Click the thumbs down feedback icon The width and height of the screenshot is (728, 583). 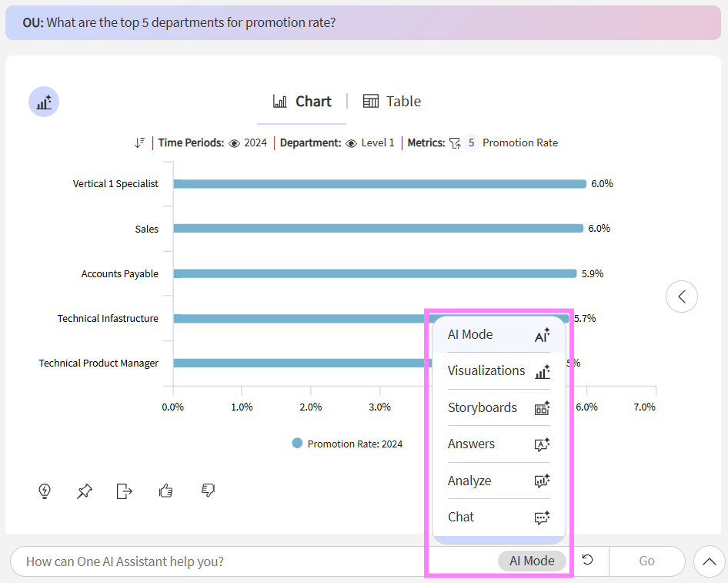click(x=207, y=491)
